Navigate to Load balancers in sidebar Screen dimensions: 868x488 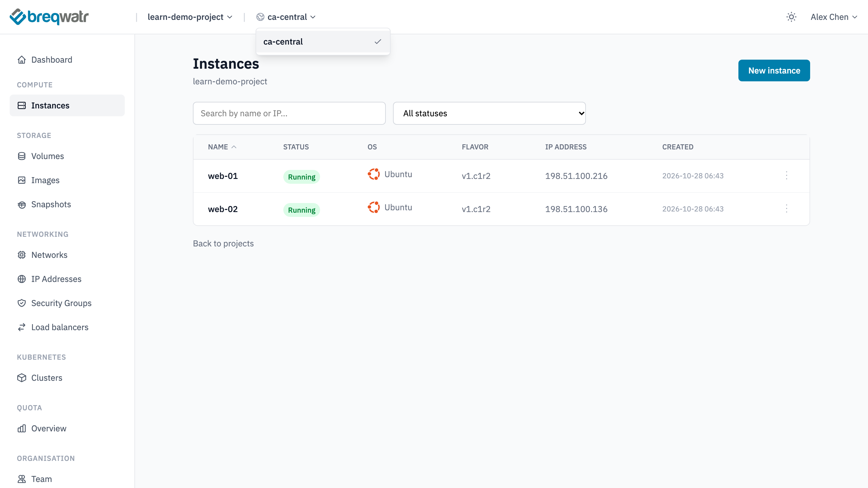click(67, 327)
